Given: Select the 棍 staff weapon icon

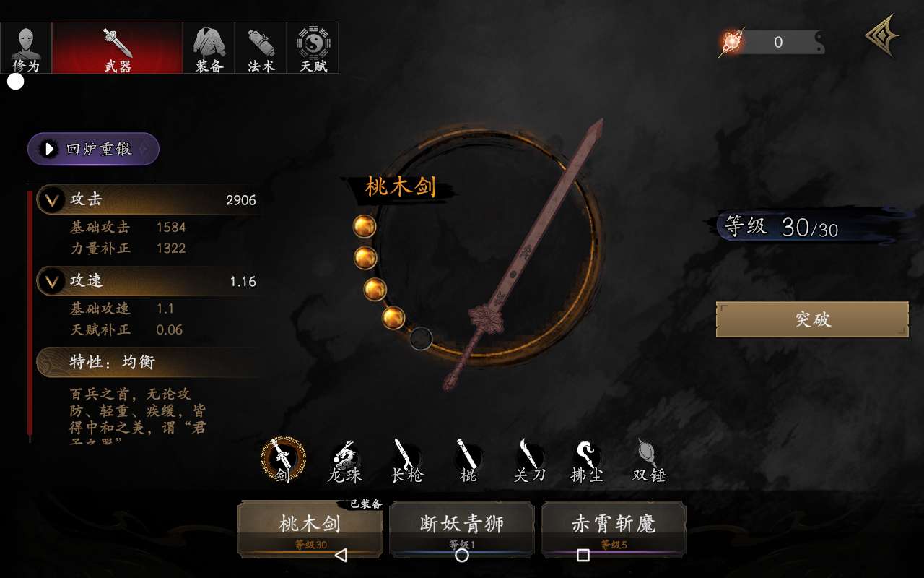Looking at the screenshot, I should point(468,461).
